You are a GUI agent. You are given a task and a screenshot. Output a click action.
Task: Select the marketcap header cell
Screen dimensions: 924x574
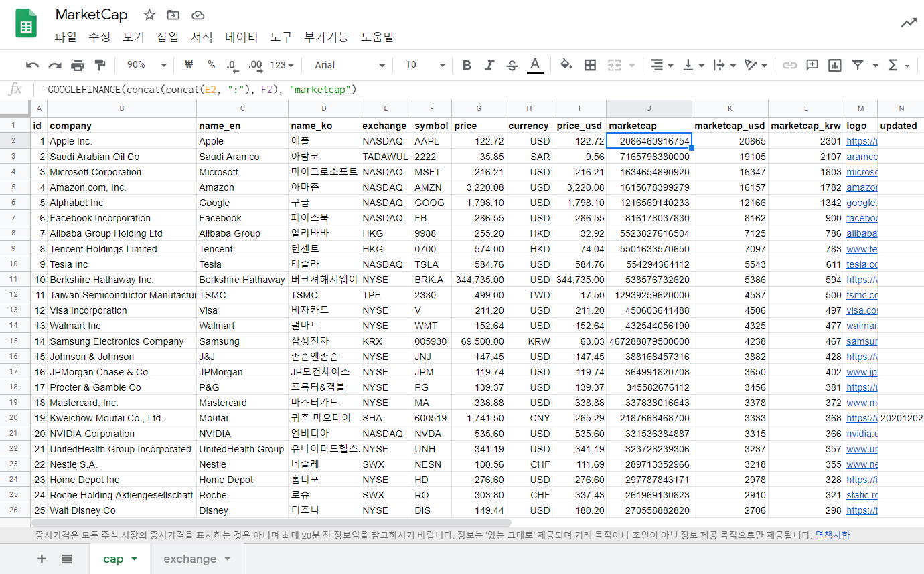click(x=649, y=126)
